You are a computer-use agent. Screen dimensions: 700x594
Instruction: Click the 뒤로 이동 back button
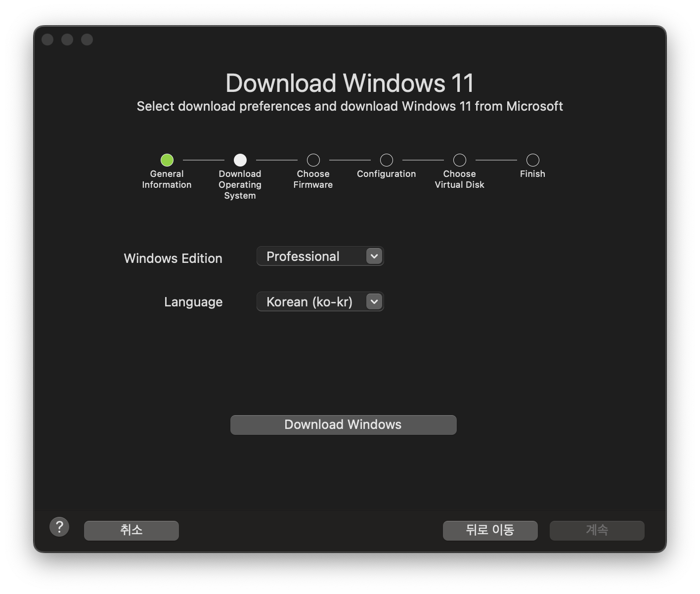tap(490, 530)
